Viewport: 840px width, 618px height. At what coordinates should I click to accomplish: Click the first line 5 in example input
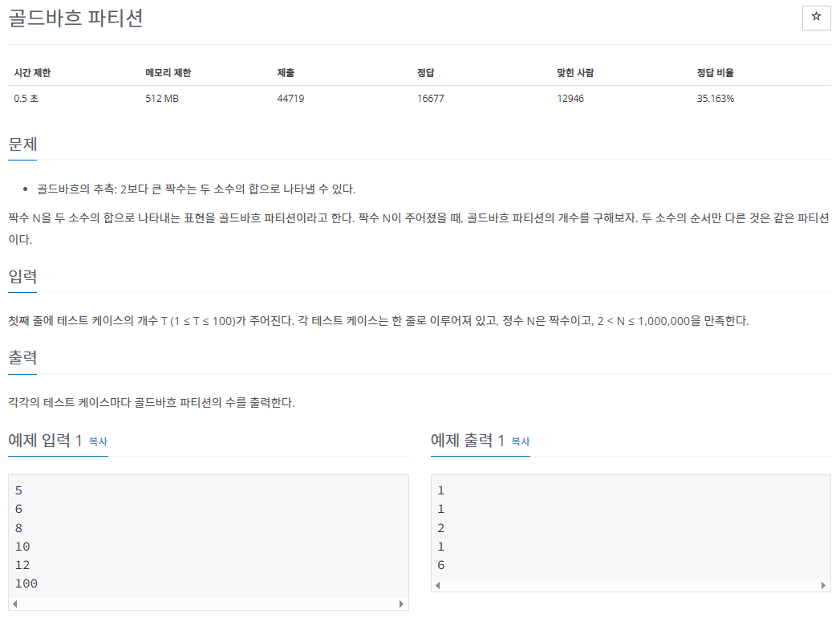[x=18, y=490]
